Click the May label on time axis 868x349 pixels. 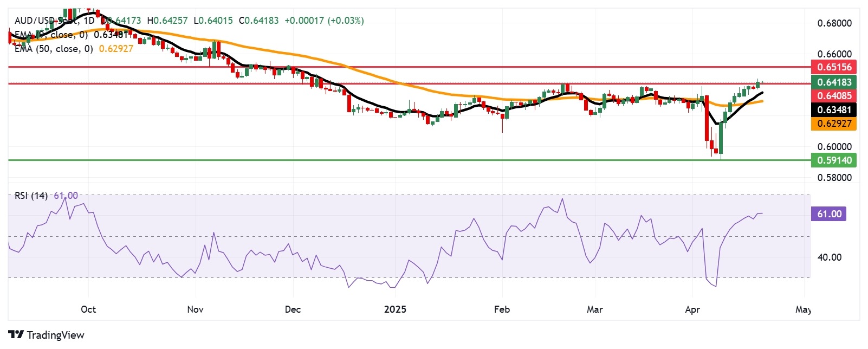803,309
